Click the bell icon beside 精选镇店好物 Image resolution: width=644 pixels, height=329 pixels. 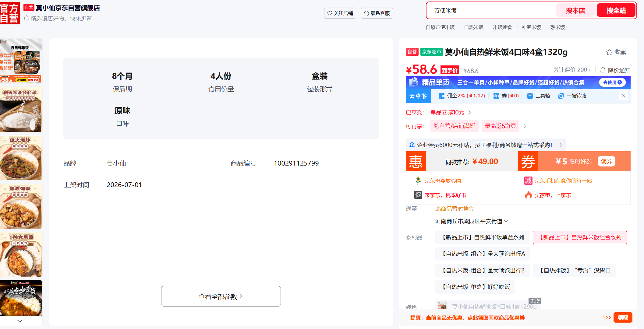pos(27,18)
